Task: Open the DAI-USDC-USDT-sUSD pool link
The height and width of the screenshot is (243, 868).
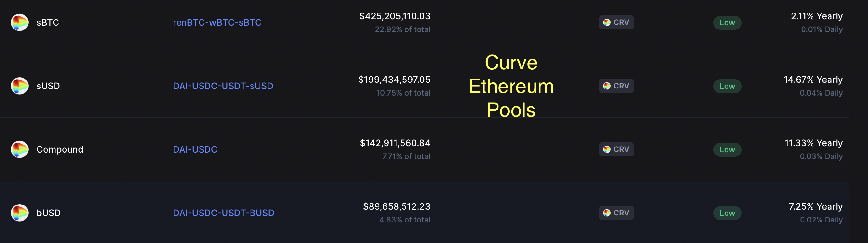Action: (x=223, y=86)
